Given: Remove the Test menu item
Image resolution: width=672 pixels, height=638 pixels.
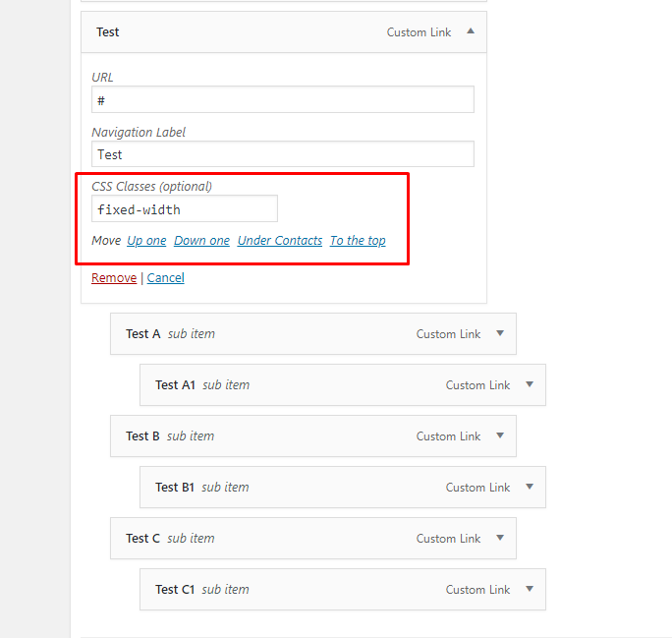Looking at the screenshot, I should point(114,278).
